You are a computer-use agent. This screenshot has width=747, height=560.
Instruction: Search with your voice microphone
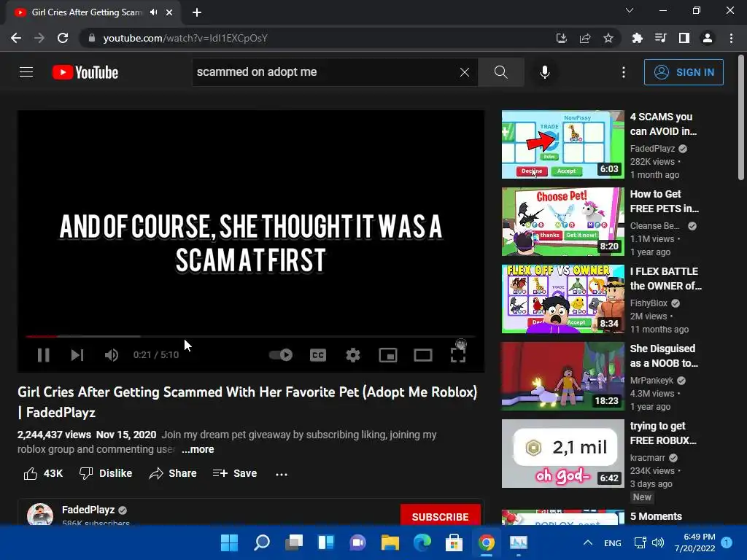click(x=544, y=72)
